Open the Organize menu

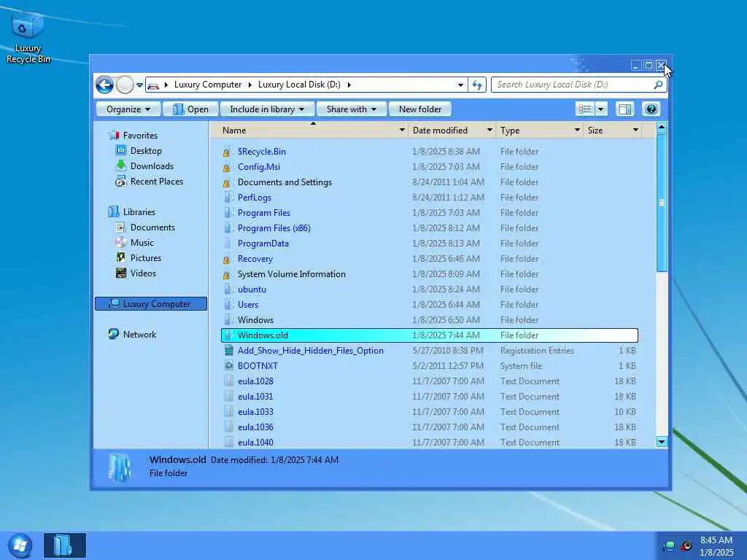pos(128,109)
